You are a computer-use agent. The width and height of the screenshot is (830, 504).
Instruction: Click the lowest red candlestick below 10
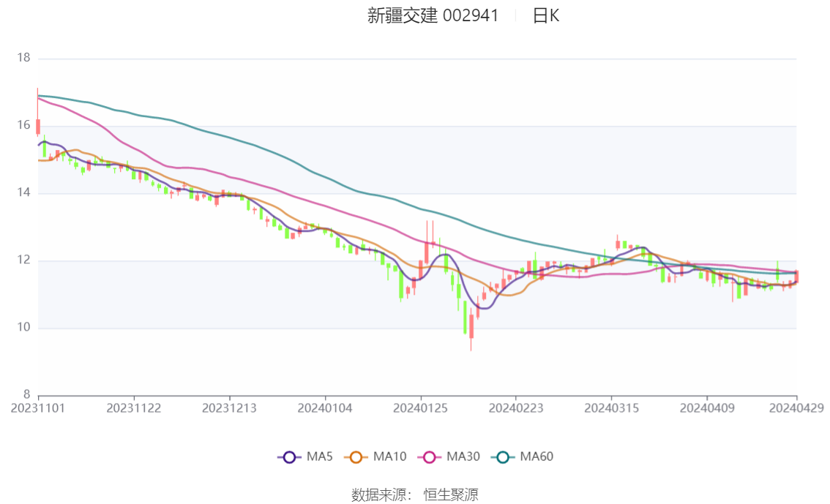(x=471, y=327)
